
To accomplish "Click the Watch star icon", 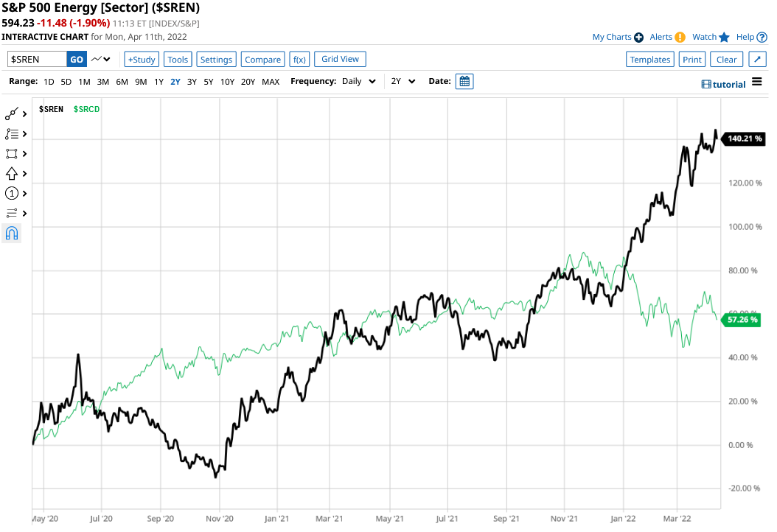I will click(x=724, y=37).
